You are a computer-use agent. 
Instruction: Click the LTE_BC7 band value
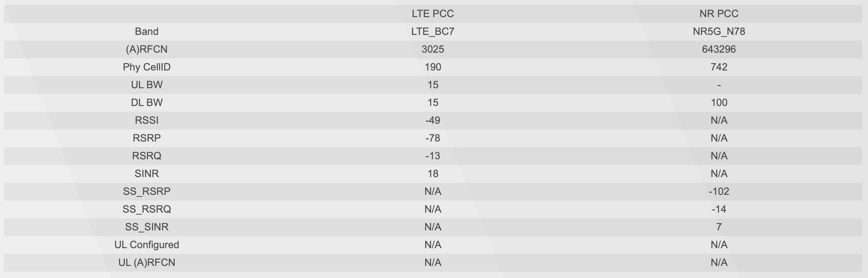tap(433, 32)
